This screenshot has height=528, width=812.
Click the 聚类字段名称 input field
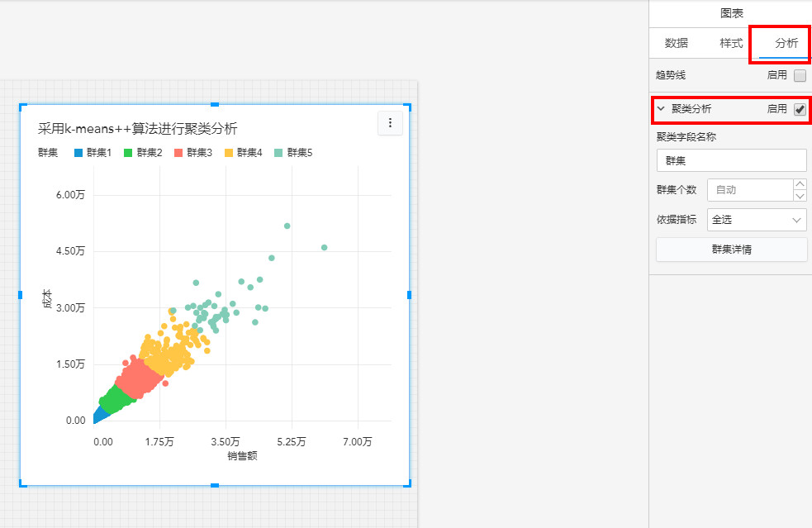[731, 160]
